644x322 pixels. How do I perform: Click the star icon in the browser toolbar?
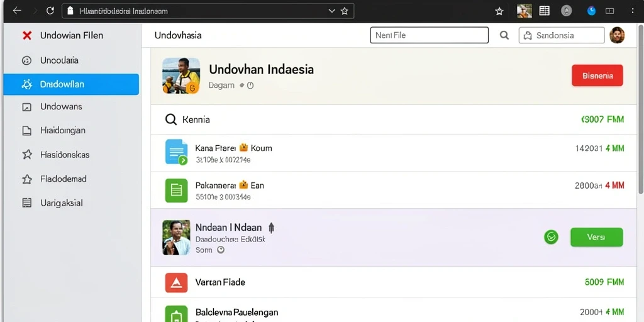pos(499,11)
